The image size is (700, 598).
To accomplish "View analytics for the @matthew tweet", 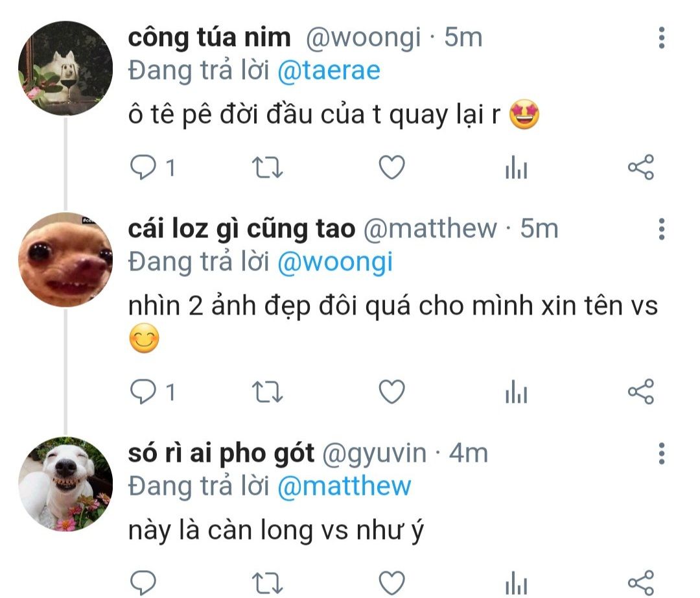I will (517, 392).
